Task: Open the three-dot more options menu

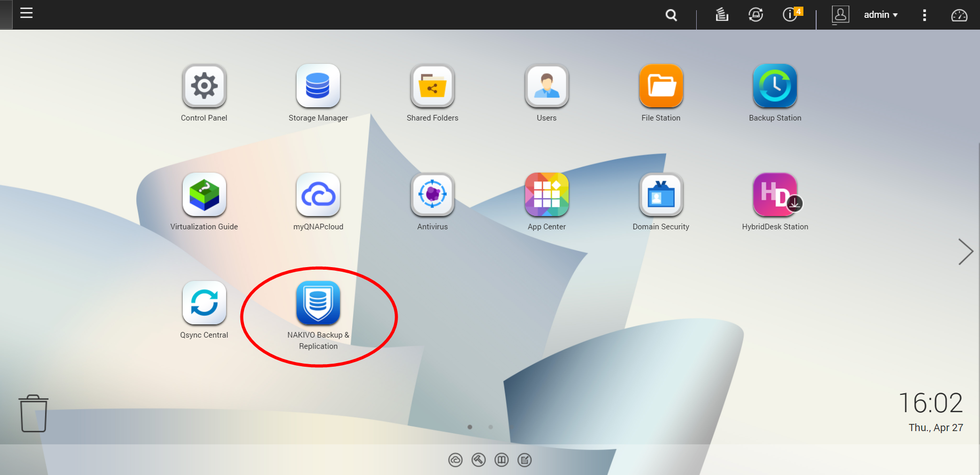Action: click(x=924, y=15)
